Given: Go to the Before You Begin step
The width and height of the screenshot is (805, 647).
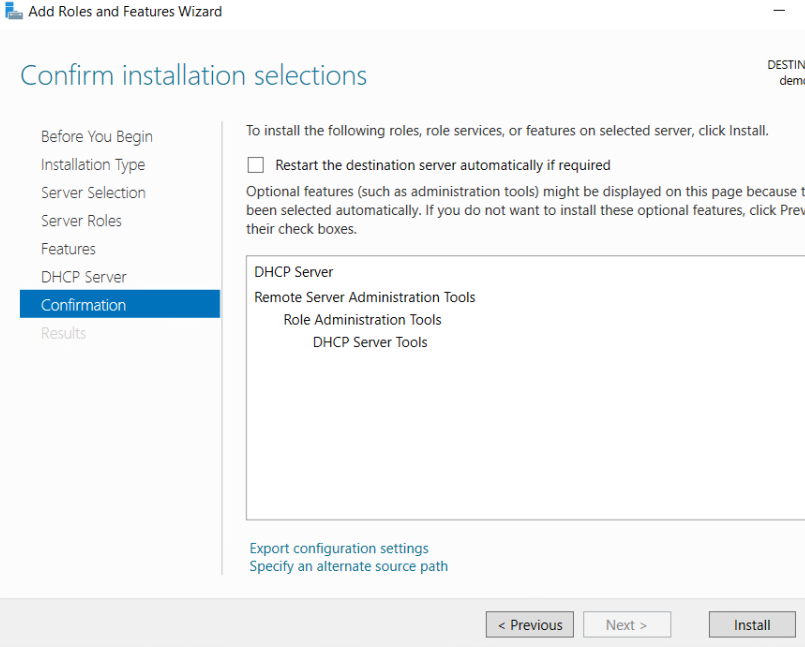Looking at the screenshot, I should [96, 137].
